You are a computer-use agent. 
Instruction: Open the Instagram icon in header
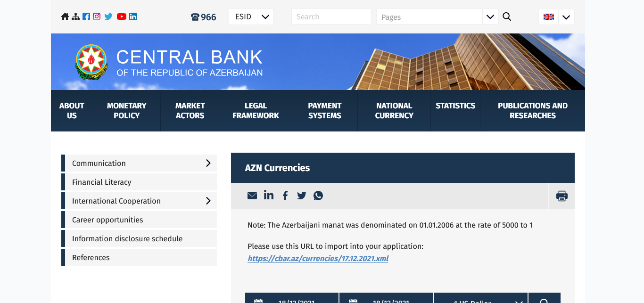point(97,16)
